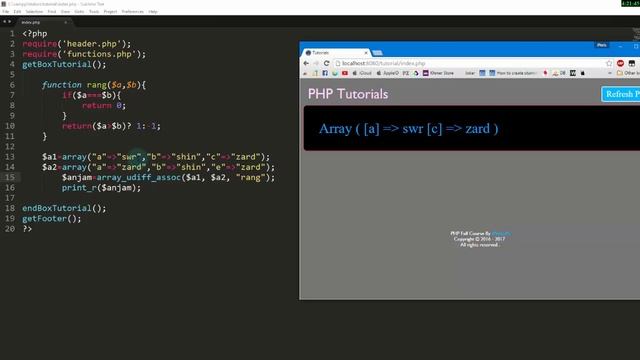This screenshot has height=360, width=640.
Task: Open the Edit menu in Sublime
Action: 17,11
